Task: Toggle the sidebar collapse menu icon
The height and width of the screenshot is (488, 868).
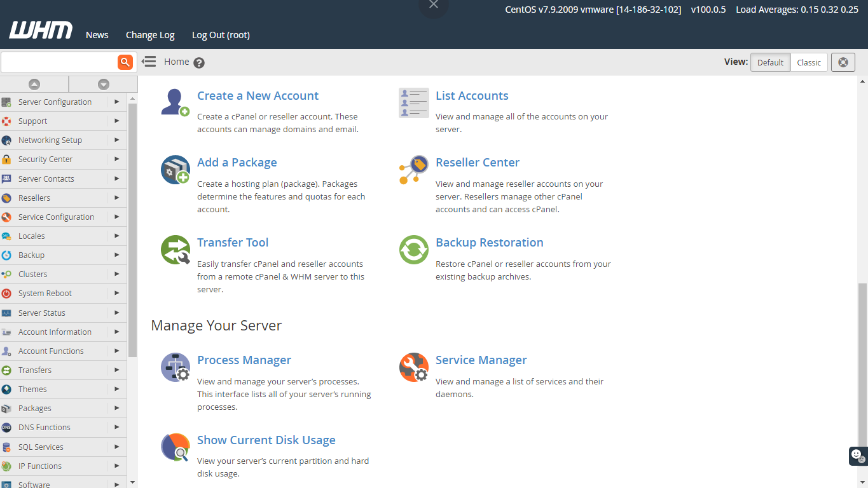Action: [x=149, y=62]
